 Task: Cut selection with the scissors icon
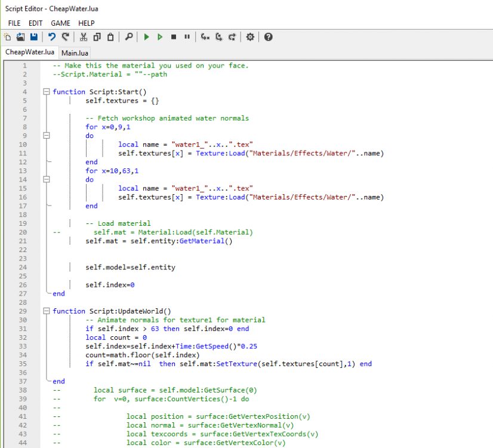pos(84,37)
